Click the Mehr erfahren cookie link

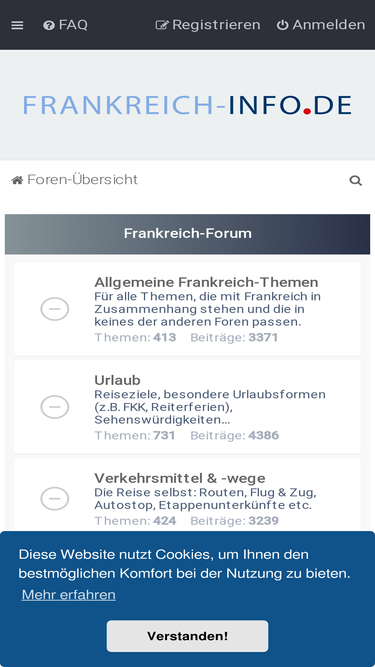[x=68, y=595]
